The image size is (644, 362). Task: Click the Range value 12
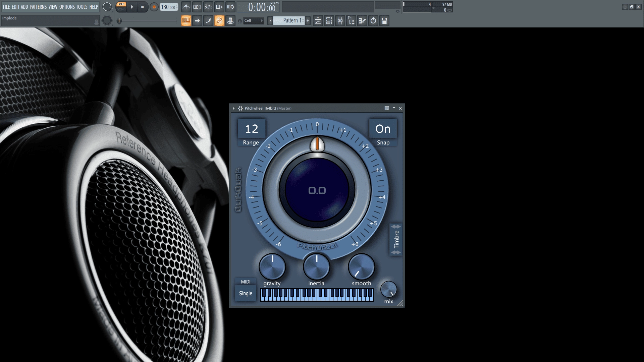click(x=252, y=129)
